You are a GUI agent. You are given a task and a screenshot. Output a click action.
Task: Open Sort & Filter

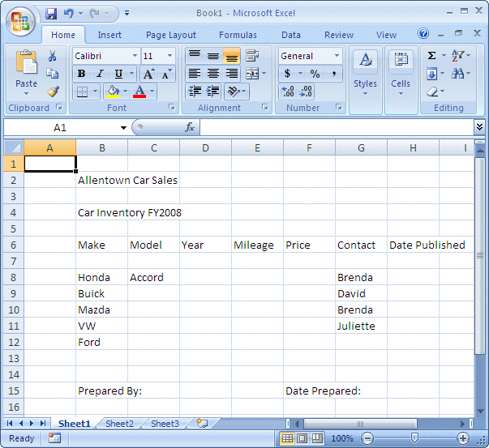coord(458,56)
